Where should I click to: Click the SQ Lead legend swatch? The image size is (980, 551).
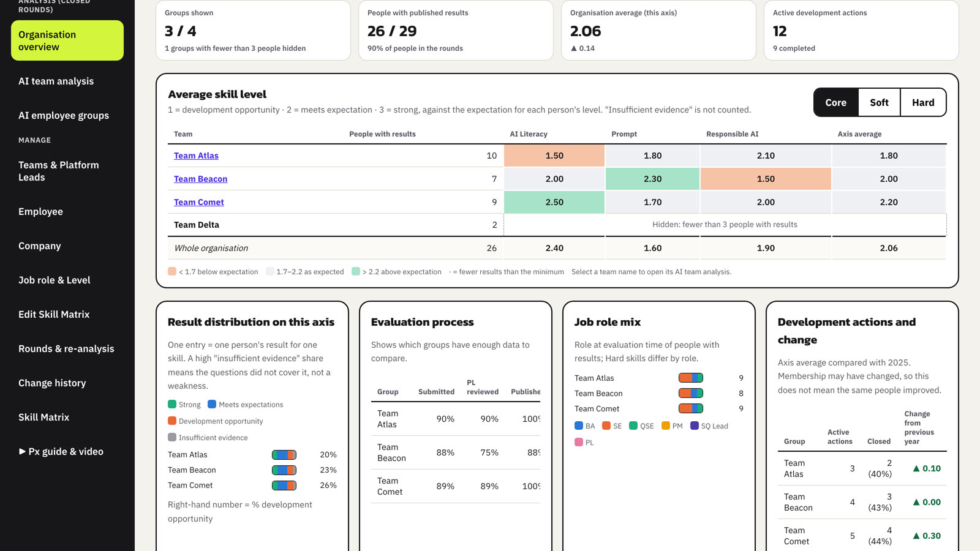point(695,425)
